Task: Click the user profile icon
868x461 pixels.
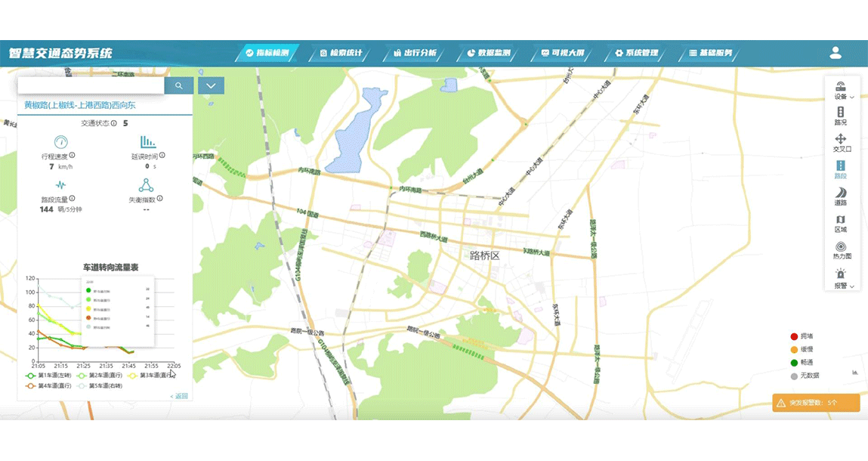Action: (x=836, y=53)
